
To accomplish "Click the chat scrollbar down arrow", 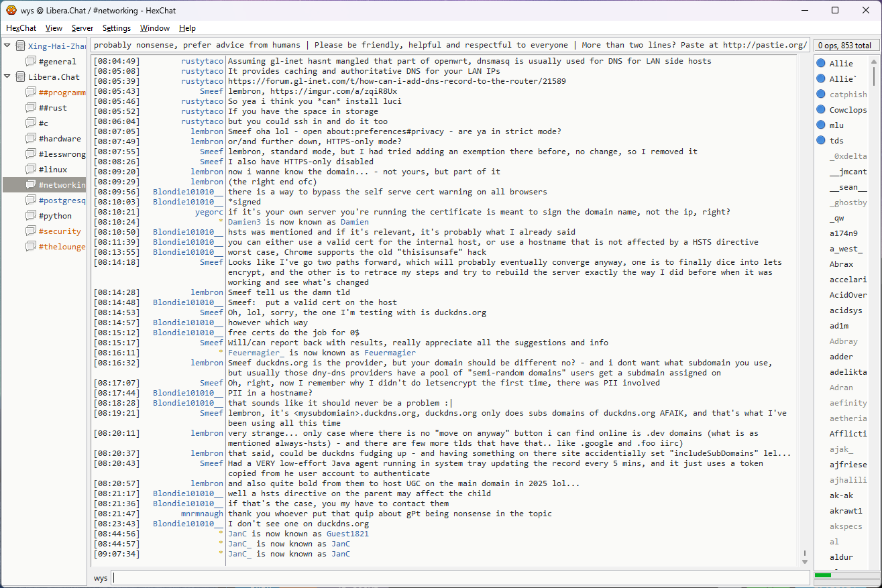I will coord(805,561).
